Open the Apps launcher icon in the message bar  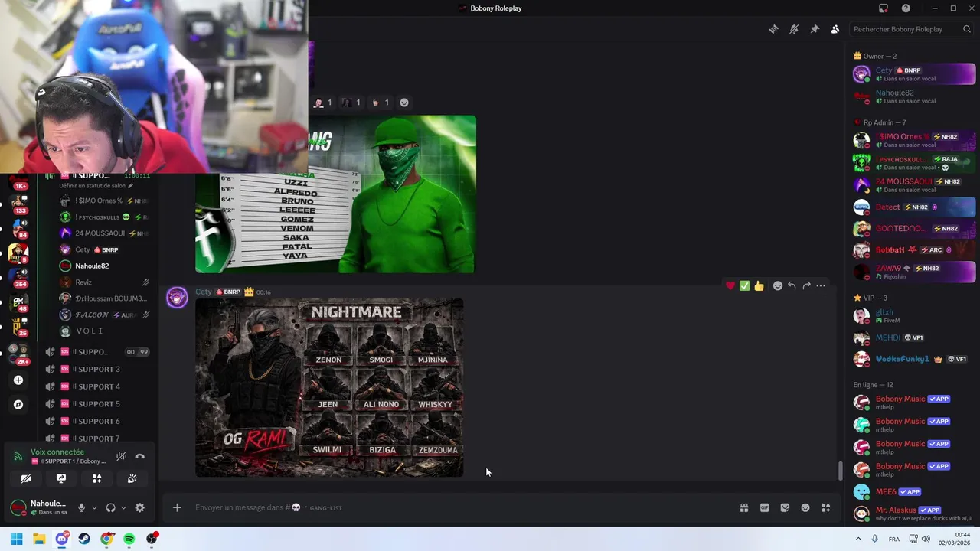tap(826, 507)
